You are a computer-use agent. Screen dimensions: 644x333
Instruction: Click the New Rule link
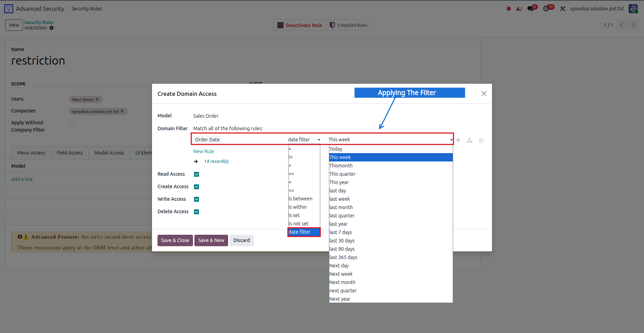coord(204,151)
